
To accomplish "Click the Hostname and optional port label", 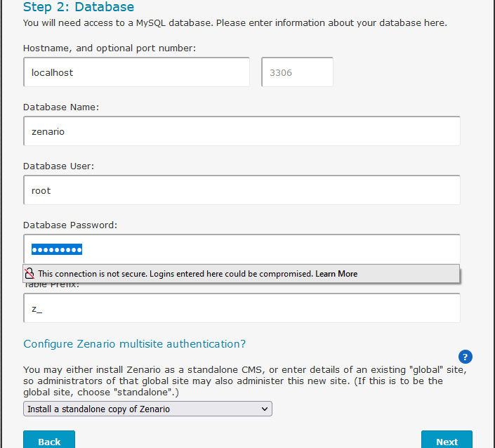I will 110,48.
